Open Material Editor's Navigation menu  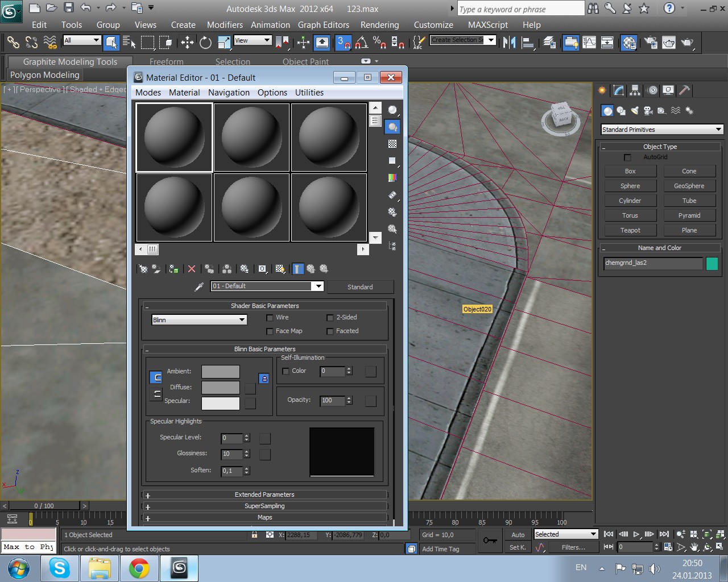pos(229,93)
